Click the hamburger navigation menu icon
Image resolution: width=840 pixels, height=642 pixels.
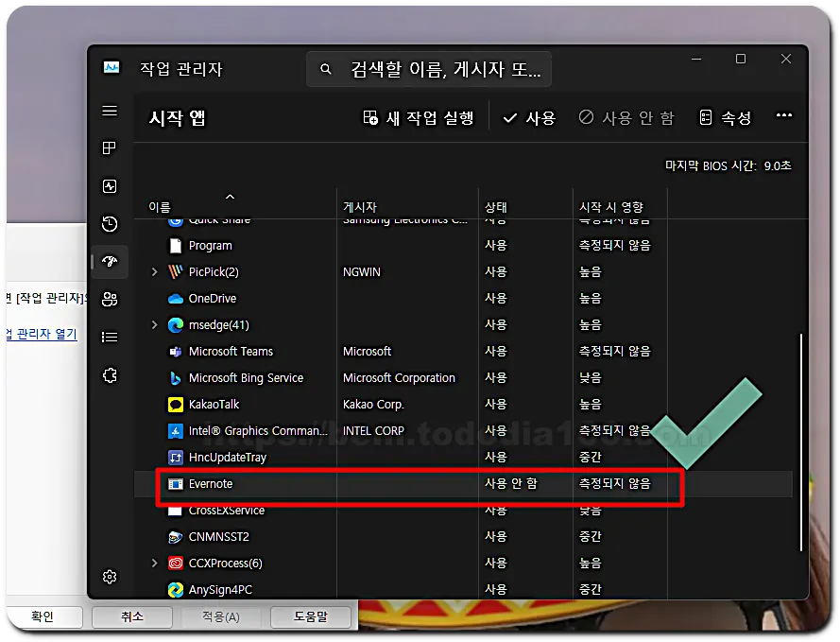(x=110, y=111)
